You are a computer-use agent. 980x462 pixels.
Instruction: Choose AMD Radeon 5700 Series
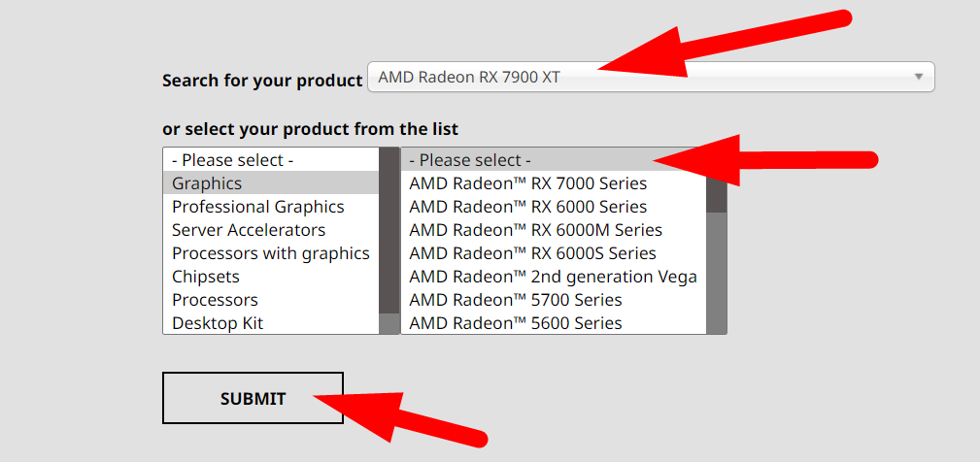(553, 300)
